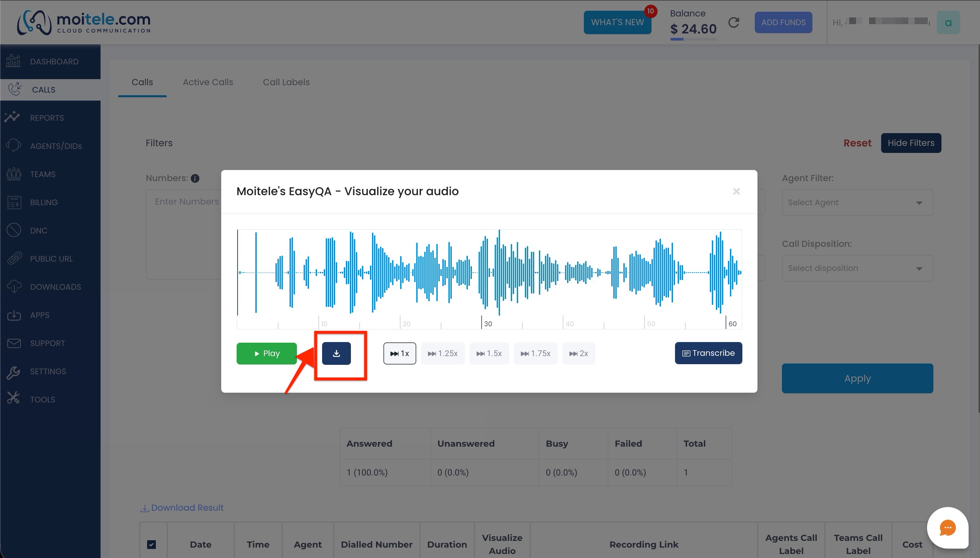Image resolution: width=980 pixels, height=558 pixels.
Task: Show the Numbers info tooltip icon
Action: [195, 179]
